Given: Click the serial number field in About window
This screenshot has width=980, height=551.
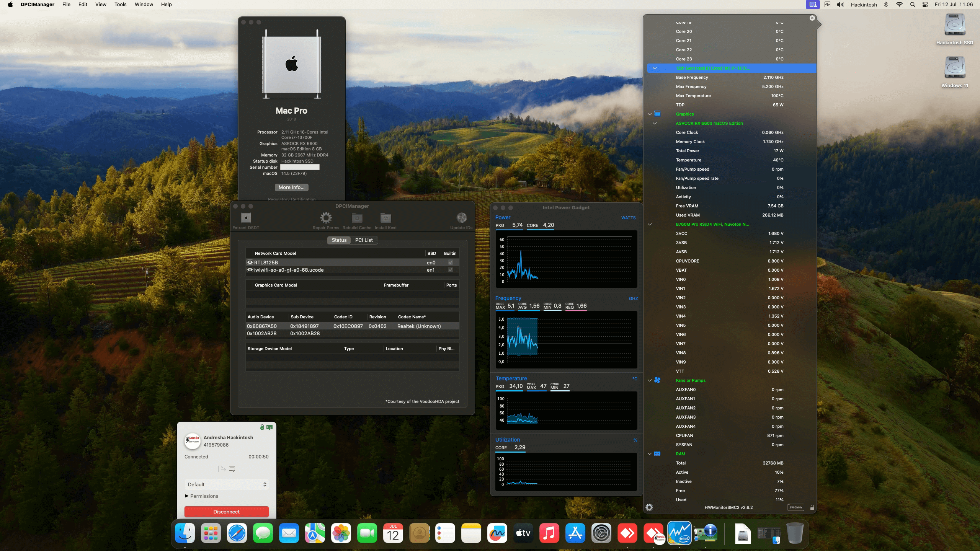Looking at the screenshot, I should click(x=300, y=167).
